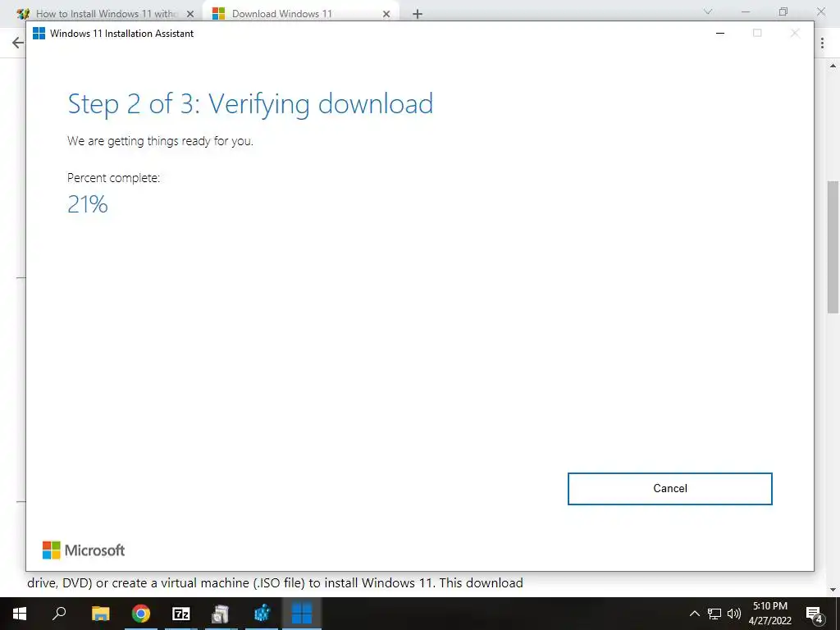Click the 21% progress value
The width and height of the screenshot is (840, 630).
coord(87,204)
